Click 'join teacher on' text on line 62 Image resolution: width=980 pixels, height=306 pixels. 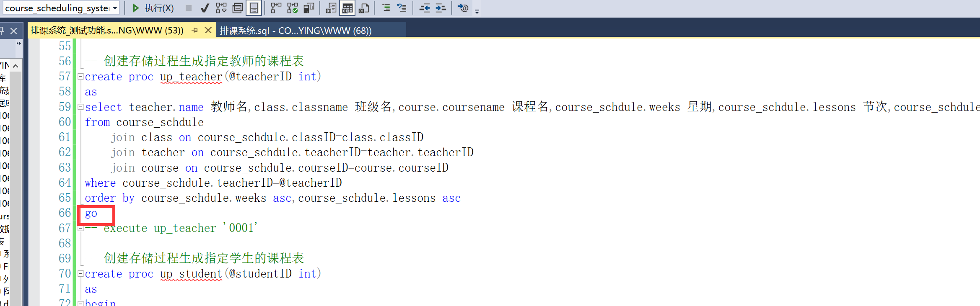(157, 152)
